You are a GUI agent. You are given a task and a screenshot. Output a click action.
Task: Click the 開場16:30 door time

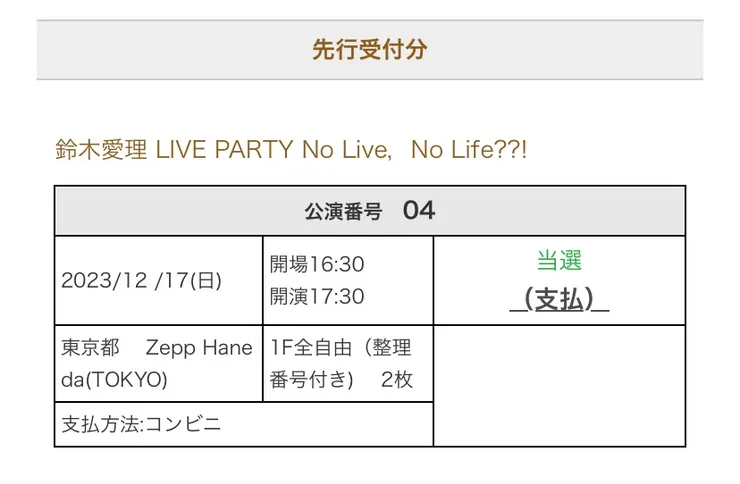pos(317,264)
